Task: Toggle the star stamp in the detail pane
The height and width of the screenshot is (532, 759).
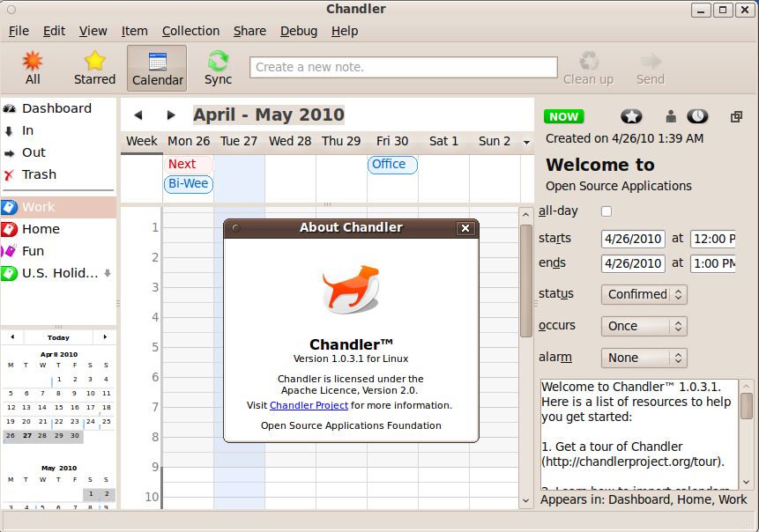Action: [631, 116]
